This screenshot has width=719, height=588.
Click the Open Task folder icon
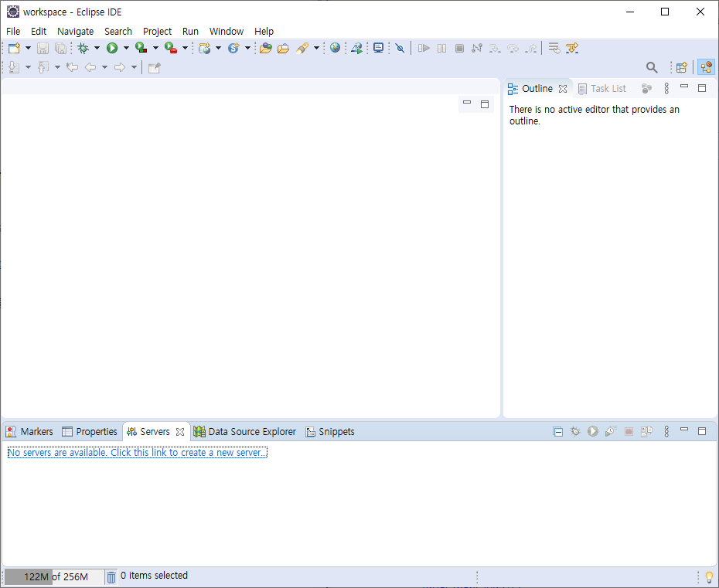pyautogui.click(x=284, y=48)
